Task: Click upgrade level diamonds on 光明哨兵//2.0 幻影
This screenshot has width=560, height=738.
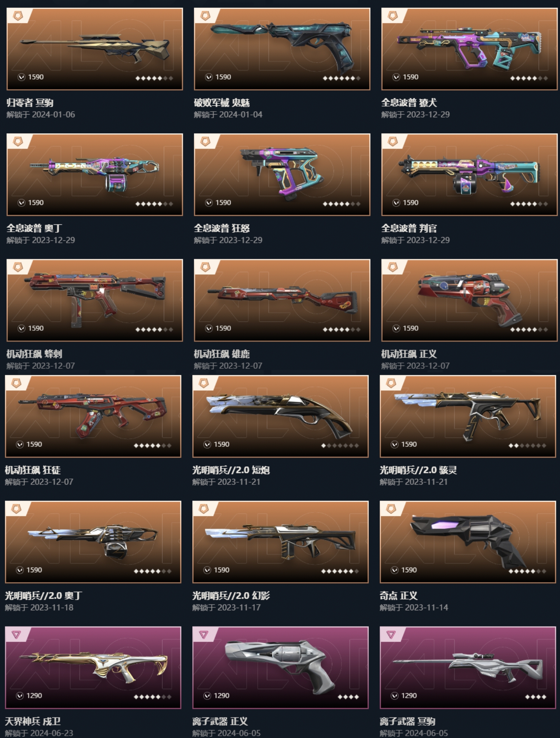Action: [x=340, y=571]
